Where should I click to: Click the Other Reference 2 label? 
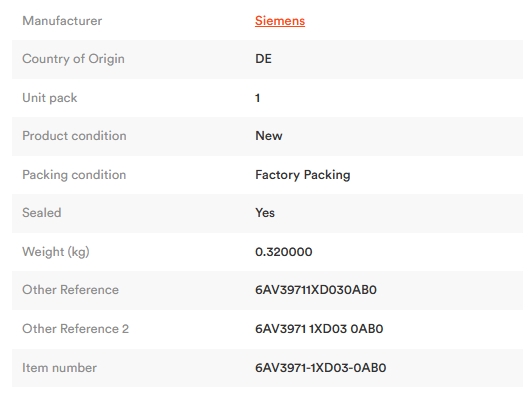click(75, 329)
